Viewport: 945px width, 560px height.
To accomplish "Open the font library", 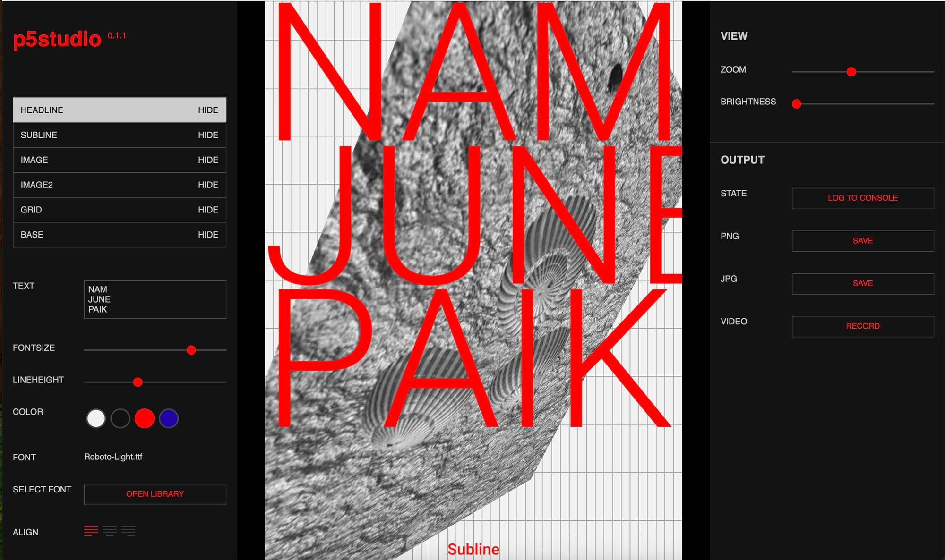I will [x=155, y=494].
